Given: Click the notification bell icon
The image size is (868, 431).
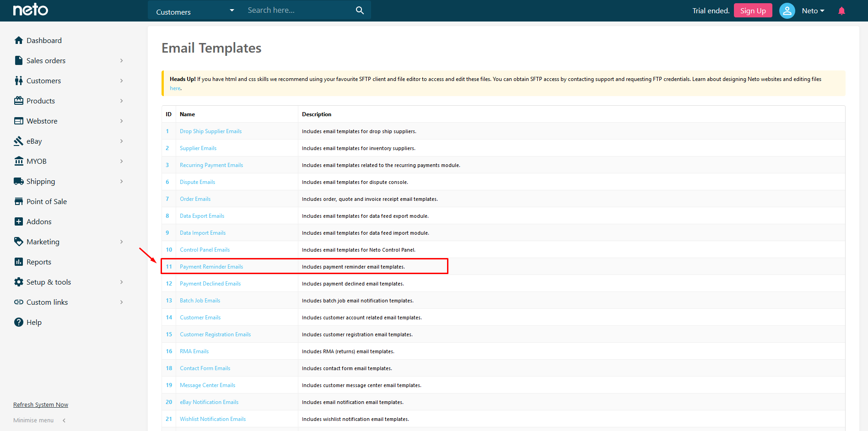Looking at the screenshot, I should coord(841,11).
